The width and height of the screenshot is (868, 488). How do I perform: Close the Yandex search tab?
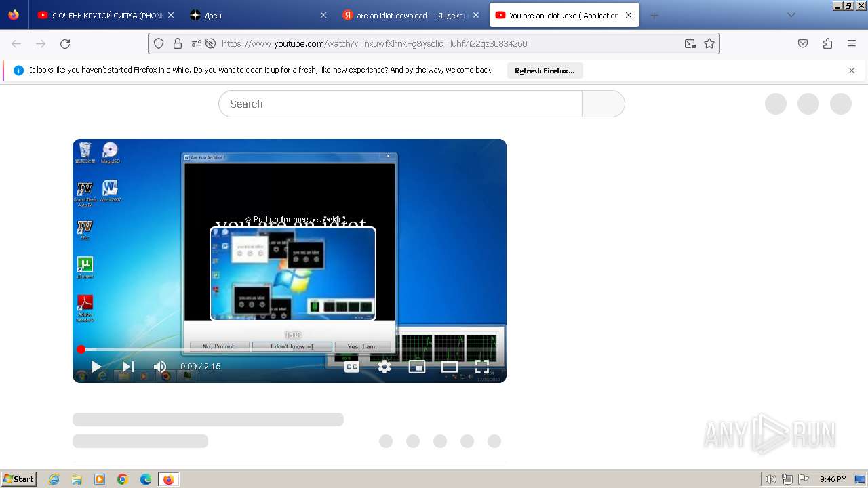pos(476,15)
